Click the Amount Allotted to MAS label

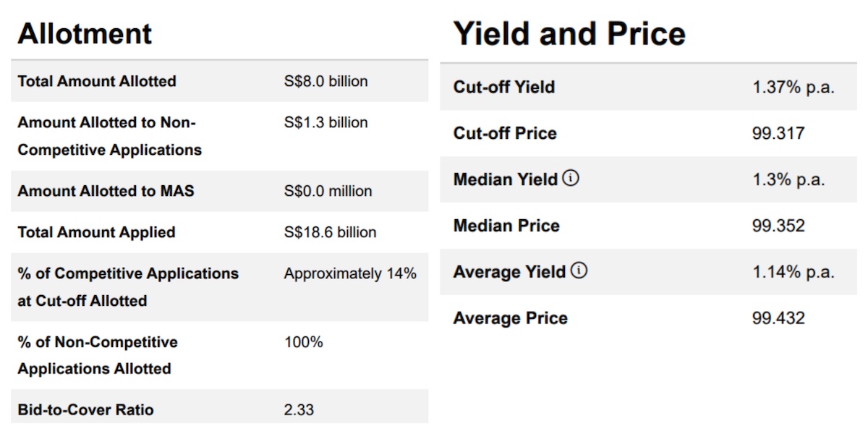click(106, 192)
